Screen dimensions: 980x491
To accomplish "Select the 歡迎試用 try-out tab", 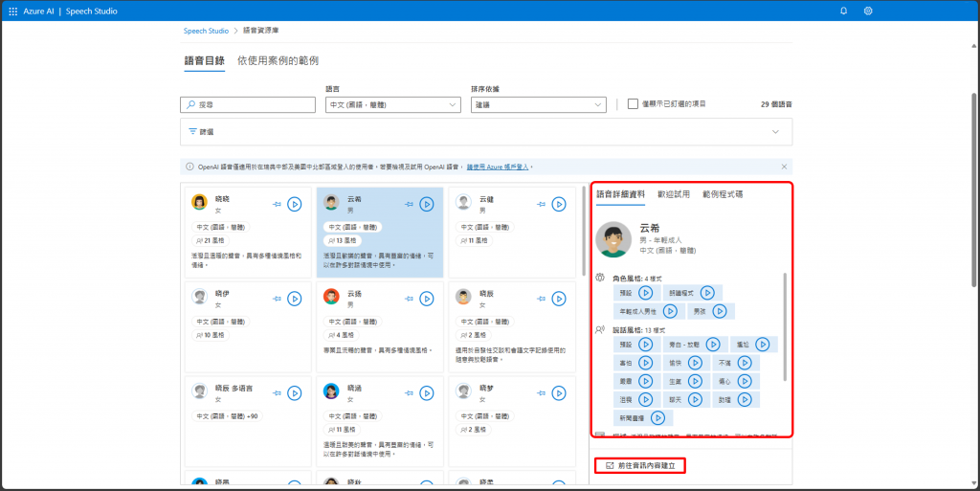I will [674, 194].
